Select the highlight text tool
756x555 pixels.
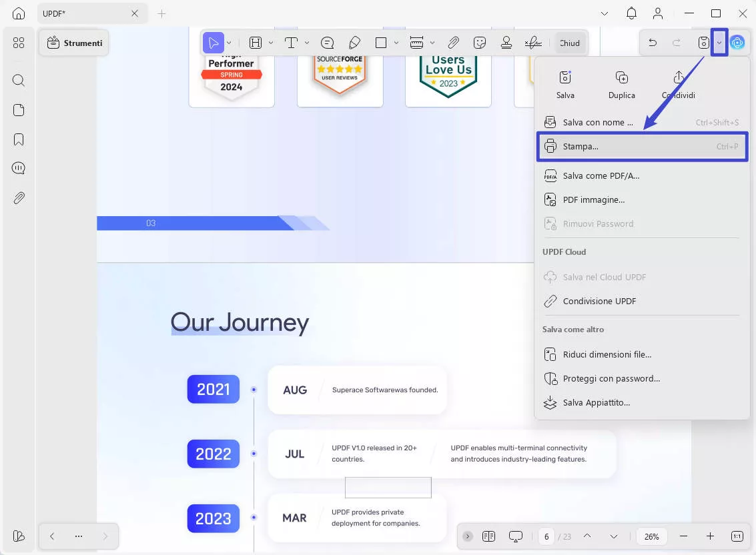[x=256, y=43]
